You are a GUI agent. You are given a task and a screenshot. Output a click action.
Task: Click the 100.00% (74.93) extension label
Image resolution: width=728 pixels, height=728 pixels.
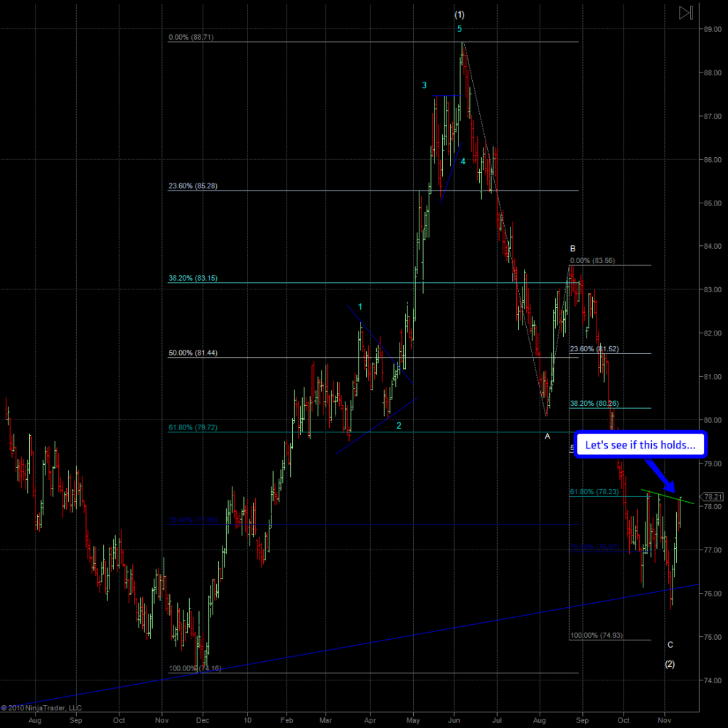tap(596, 635)
